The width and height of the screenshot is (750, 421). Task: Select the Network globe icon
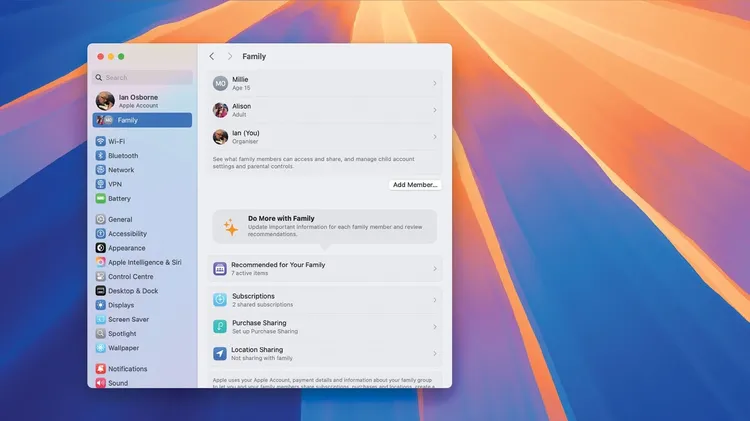pyautogui.click(x=100, y=170)
